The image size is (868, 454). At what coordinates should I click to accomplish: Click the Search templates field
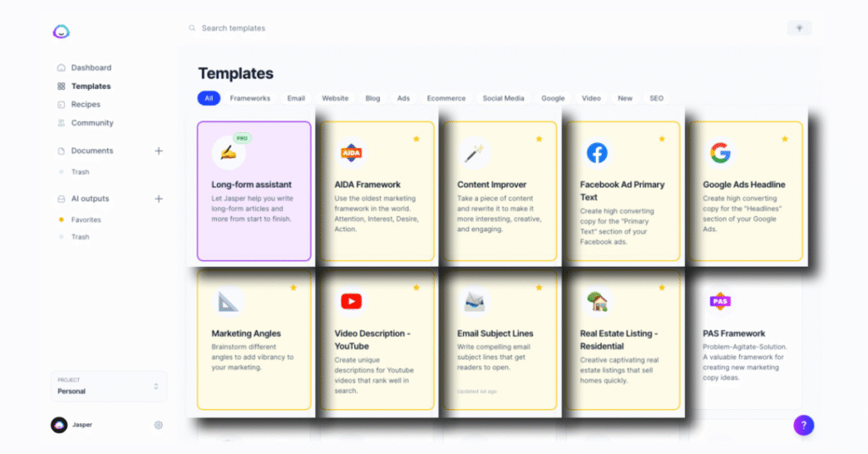(233, 28)
